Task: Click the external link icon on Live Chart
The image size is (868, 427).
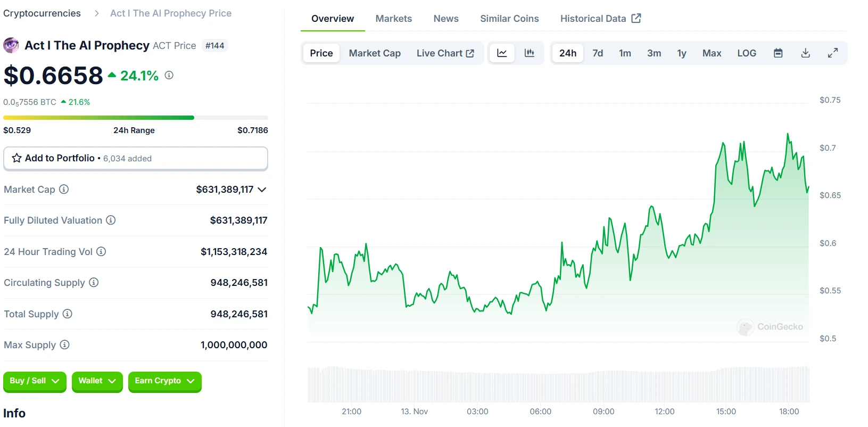Action: click(x=470, y=53)
